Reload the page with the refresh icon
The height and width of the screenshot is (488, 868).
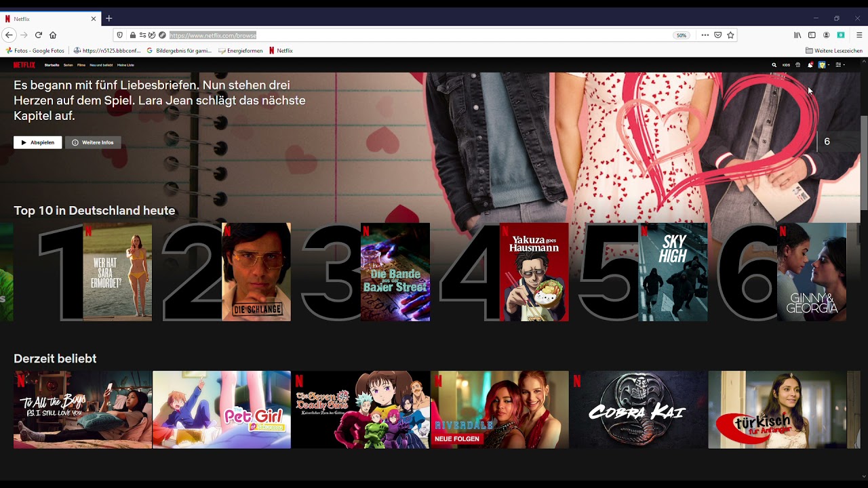point(39,35)
